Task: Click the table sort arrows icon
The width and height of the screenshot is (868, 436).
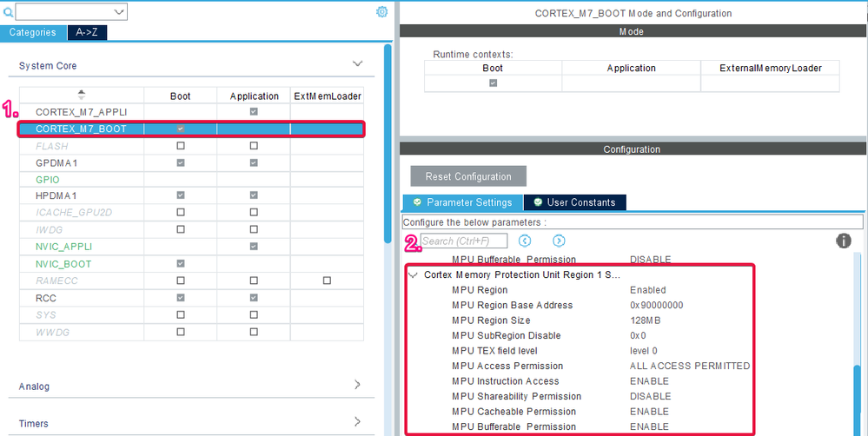Action: coord(82,95)
